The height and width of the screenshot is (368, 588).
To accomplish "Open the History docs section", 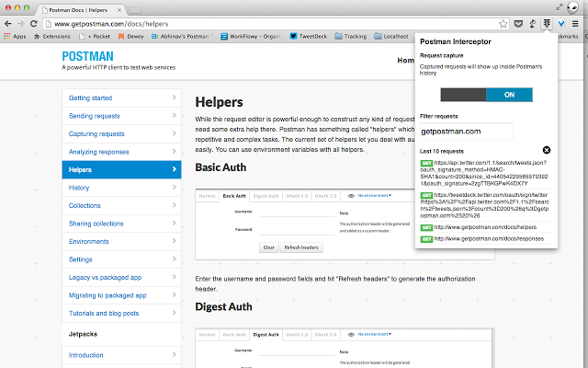I will point(121,188).
